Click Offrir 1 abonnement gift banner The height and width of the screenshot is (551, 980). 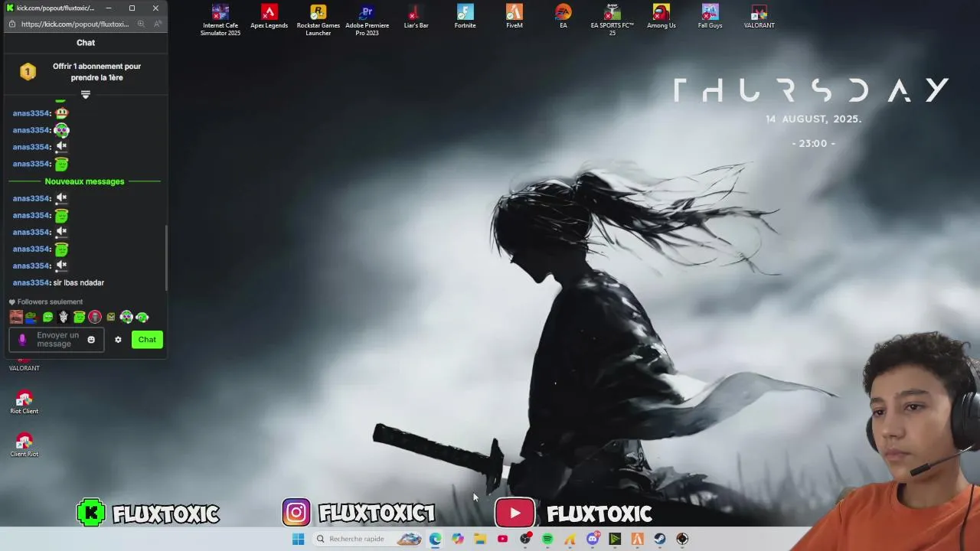click(96, 72)
